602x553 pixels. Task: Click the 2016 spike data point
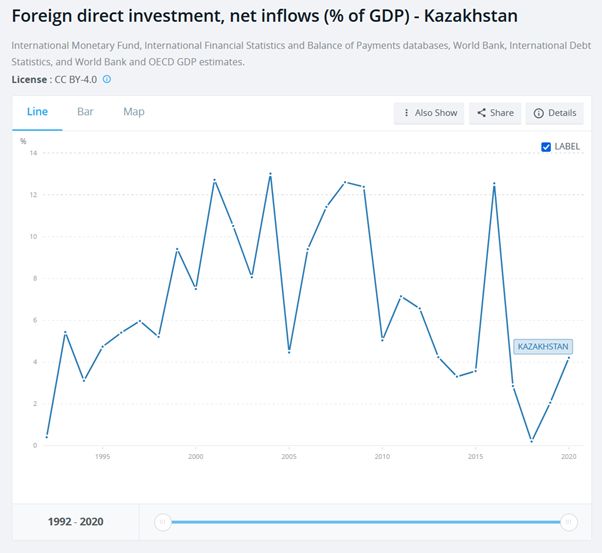click(494, 183)
